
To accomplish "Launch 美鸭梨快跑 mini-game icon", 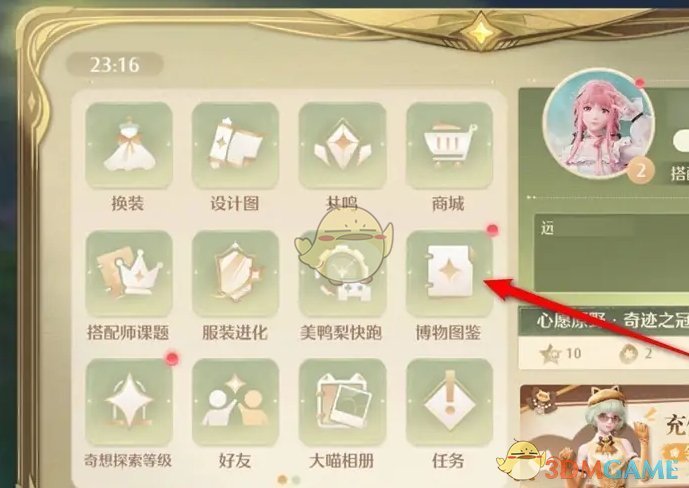I will tap(342, 273).
